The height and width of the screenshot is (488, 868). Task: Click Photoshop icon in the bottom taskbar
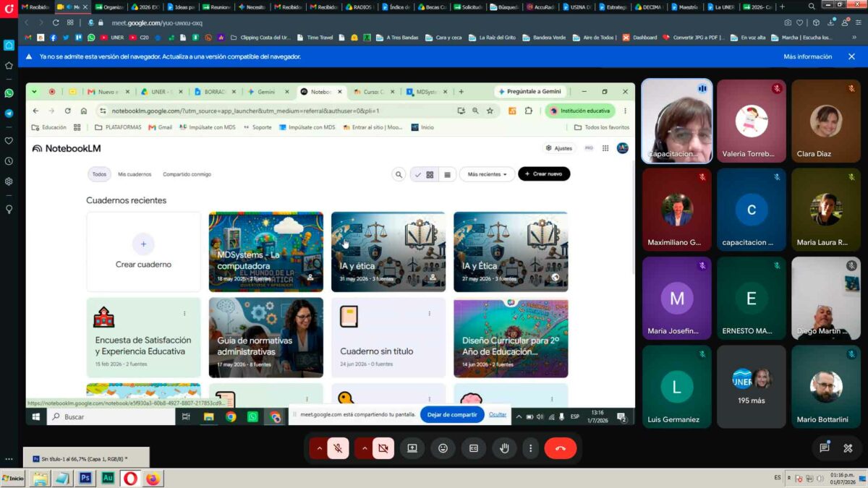click(x=85, y=478)
